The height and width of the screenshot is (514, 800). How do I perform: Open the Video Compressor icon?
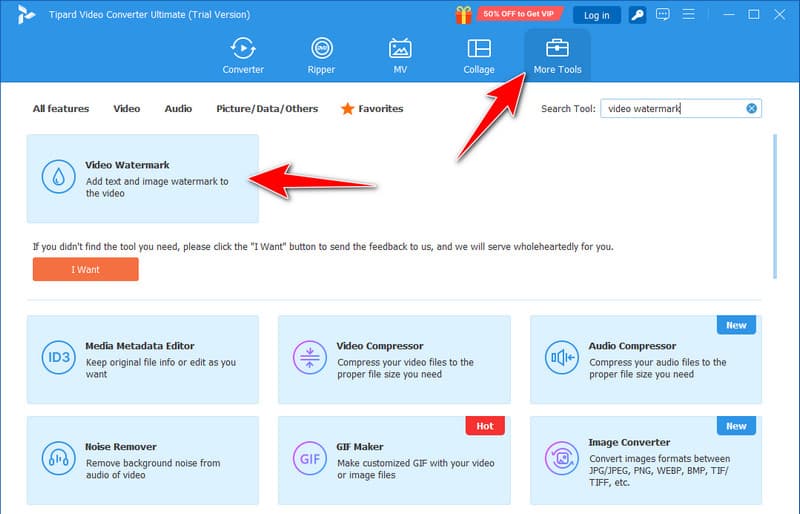pyautogui.click(x=310, y=357)
